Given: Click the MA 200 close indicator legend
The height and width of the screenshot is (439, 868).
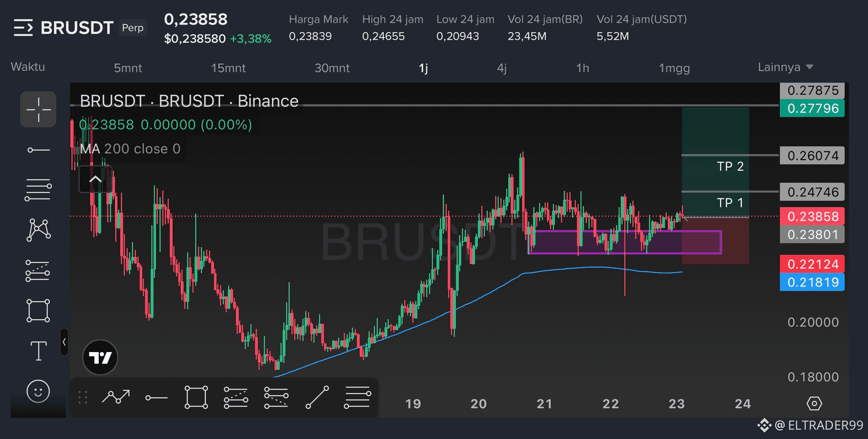Looking at the screenshot, I should point(130,149).
